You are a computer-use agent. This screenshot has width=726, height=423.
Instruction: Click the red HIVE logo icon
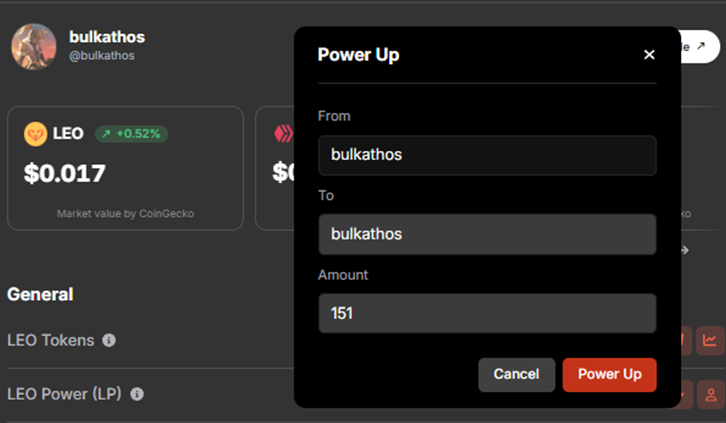(283, 134)
